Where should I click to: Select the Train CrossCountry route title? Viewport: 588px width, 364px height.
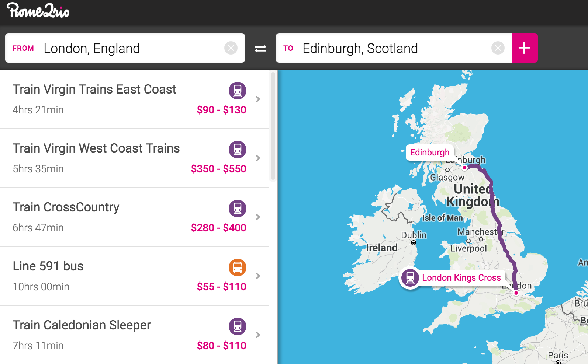[66, 207]
